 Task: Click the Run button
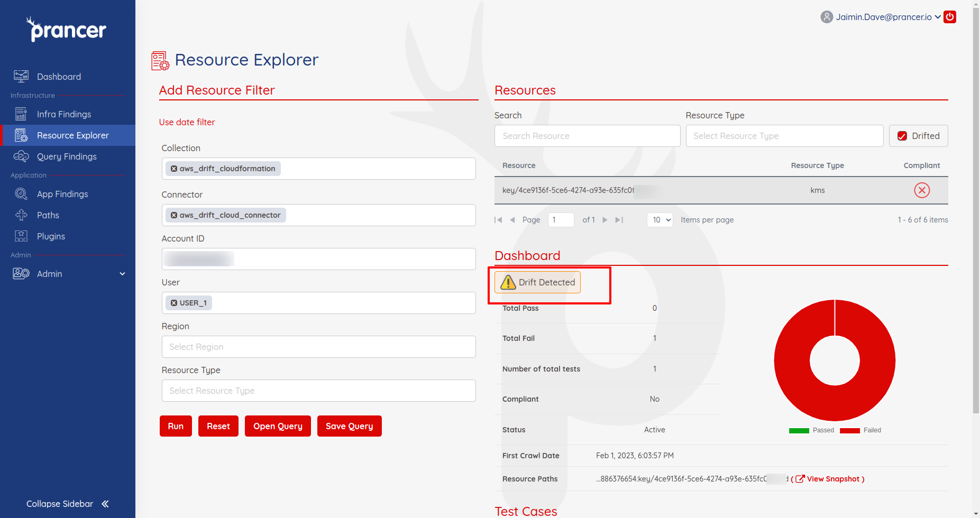pos(176,426)
